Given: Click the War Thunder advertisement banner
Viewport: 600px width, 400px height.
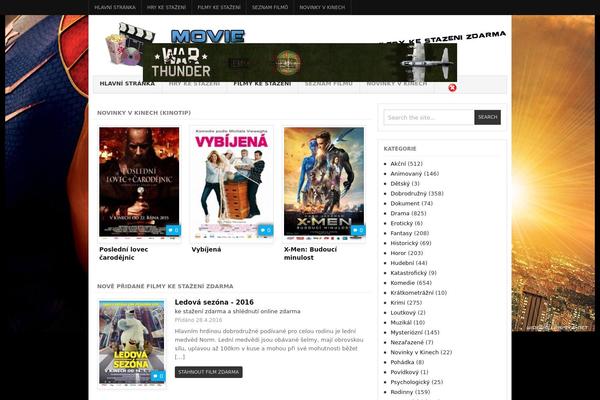Looking at the screenshot, I should (x=300, y=62).
